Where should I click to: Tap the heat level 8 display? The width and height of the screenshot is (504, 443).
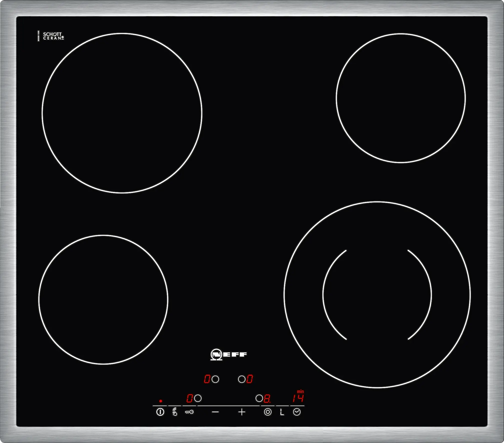267,399
